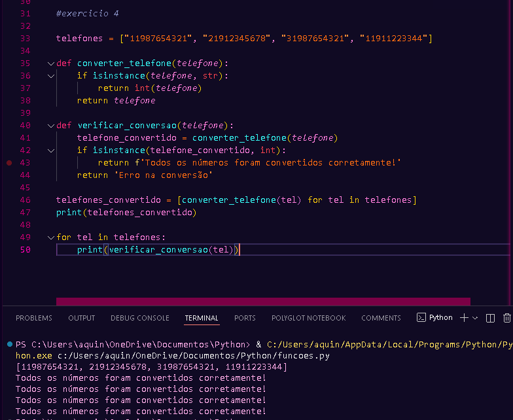
Task: Click the 'Erro na conversão' string
Action: tap(164, 175)
